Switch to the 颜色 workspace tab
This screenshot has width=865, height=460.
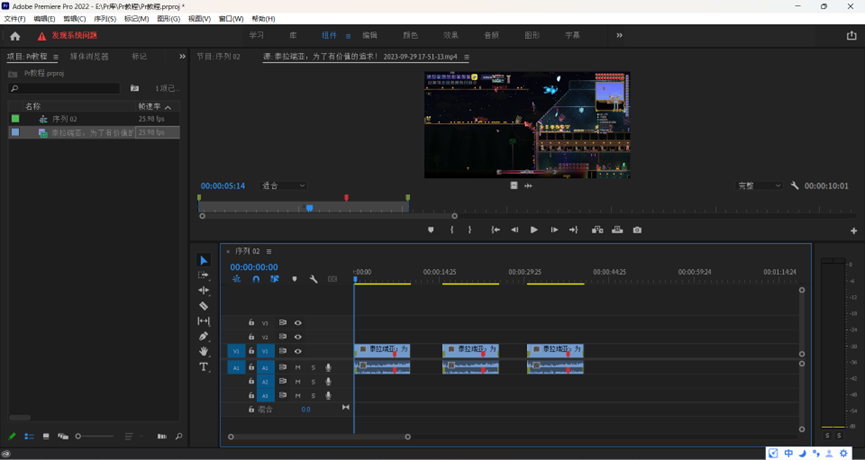tap(410, 35)
